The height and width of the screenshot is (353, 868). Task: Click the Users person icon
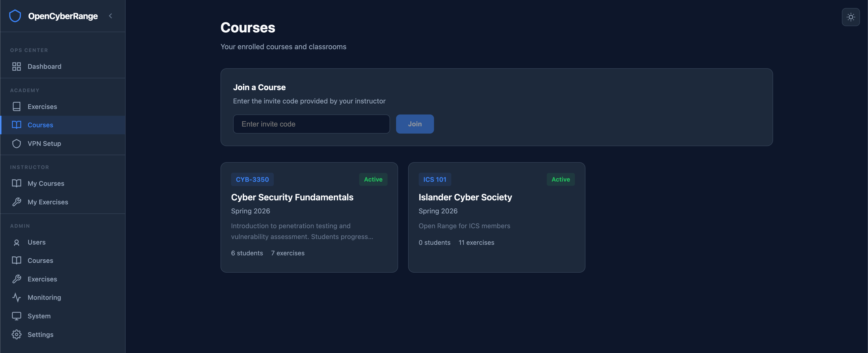(17, 242)
